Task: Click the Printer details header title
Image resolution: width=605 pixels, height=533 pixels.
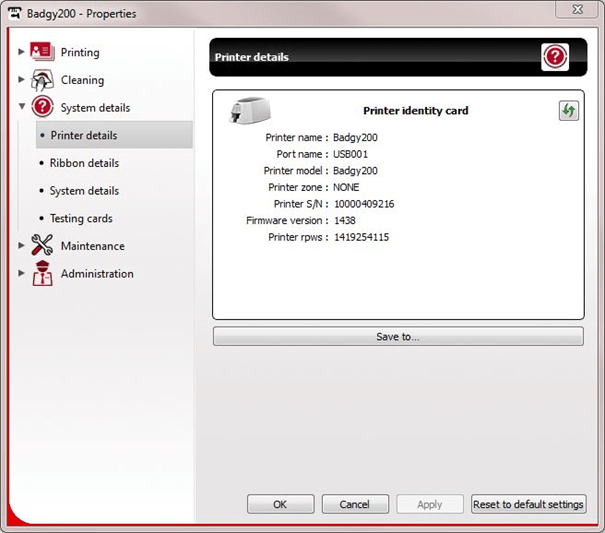Action: 252,57
